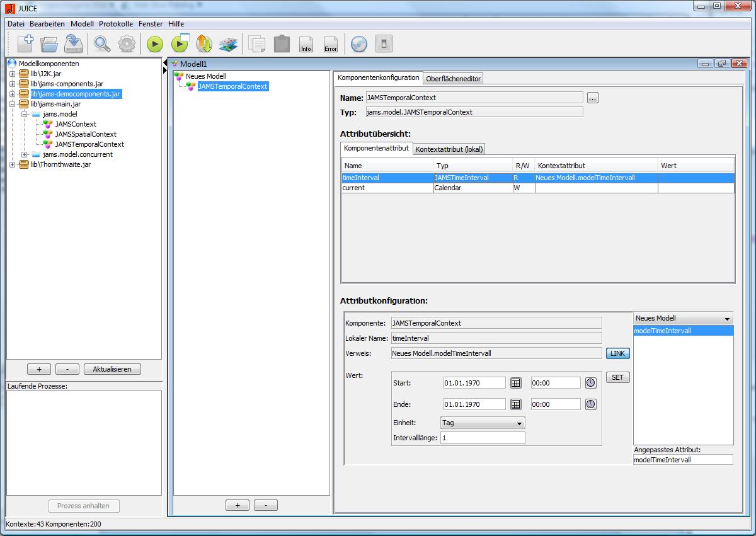The height and width of the screenshot is (536, 756).
Task: Open the Info log toolbar icon
Action: (306, 44)
